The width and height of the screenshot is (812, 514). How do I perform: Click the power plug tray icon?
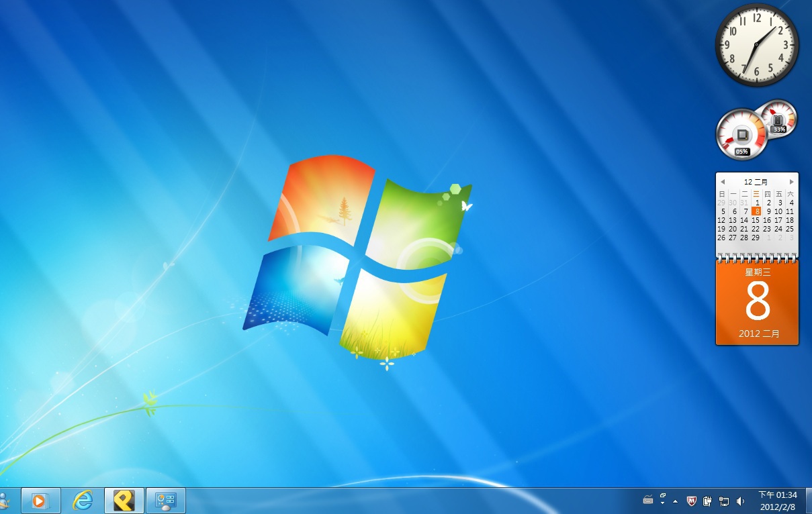click(x=708, y=501)
